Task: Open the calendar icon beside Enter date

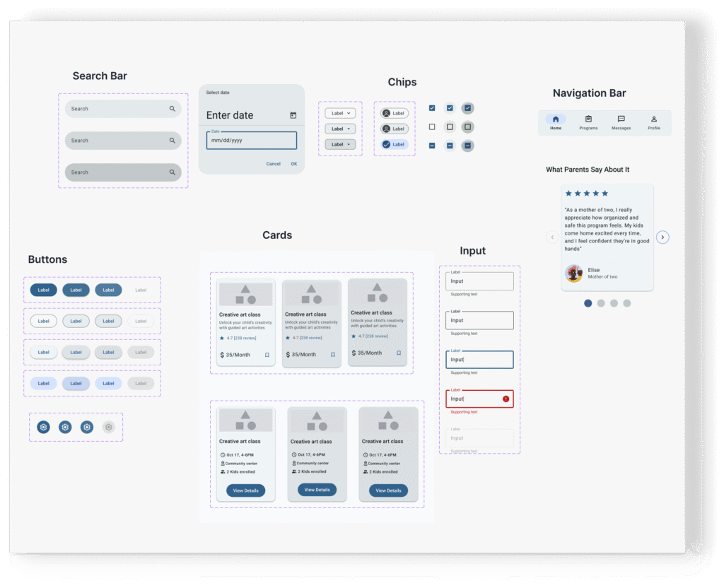Action: tap(293, 115)
